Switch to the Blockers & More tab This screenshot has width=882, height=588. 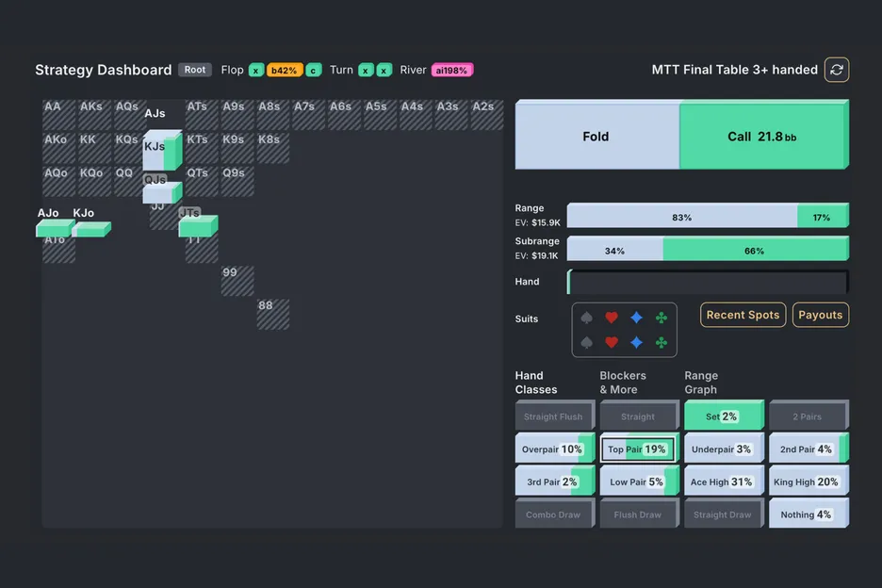[x=623, y=383]
